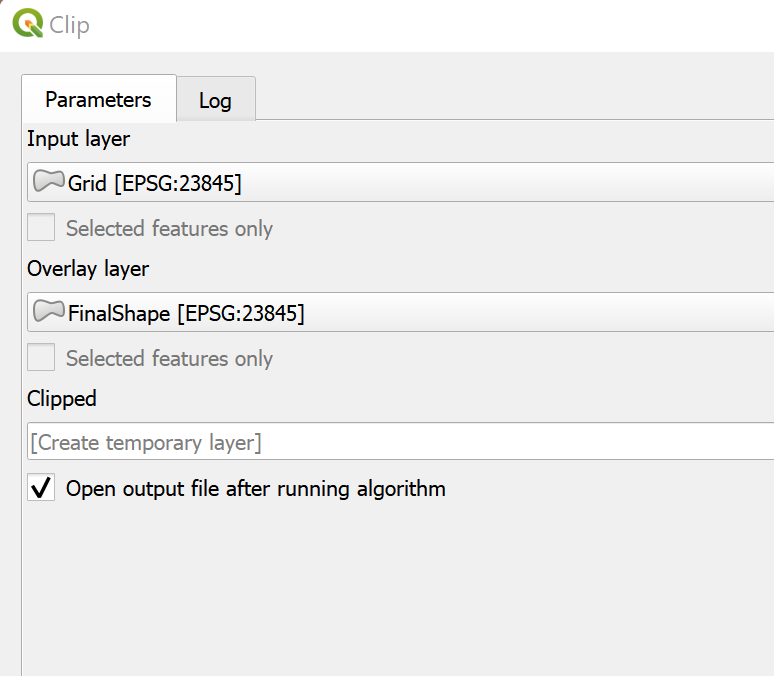This screenshot has height=676, width=774.
Task: Focus the Clipped output path field
Action: pyautogui.click(x=400, y=442)
